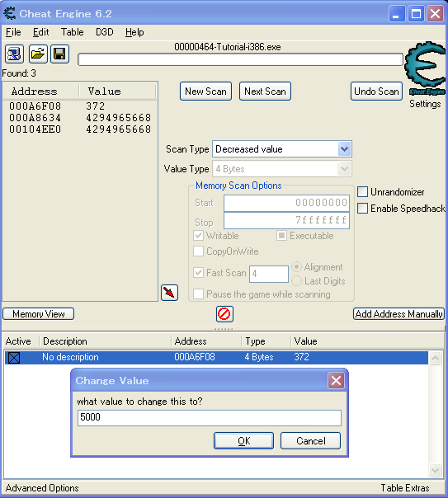Viewport: 448px width, 498px height.
Task: Open Table Extras
Action: coord(405,488)
